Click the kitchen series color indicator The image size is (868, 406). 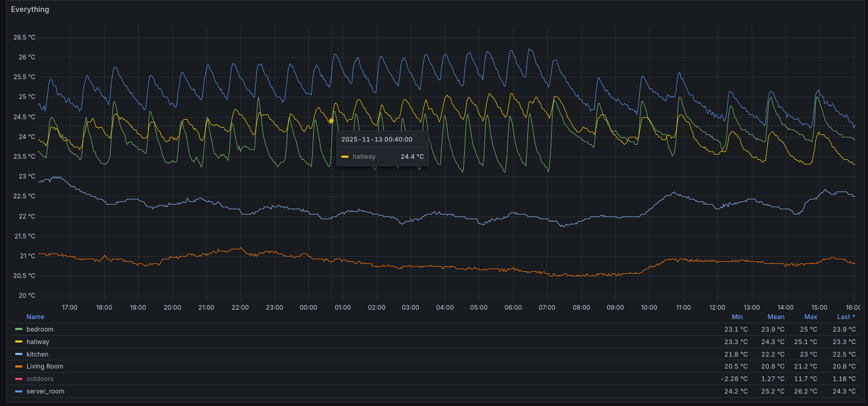19,354
